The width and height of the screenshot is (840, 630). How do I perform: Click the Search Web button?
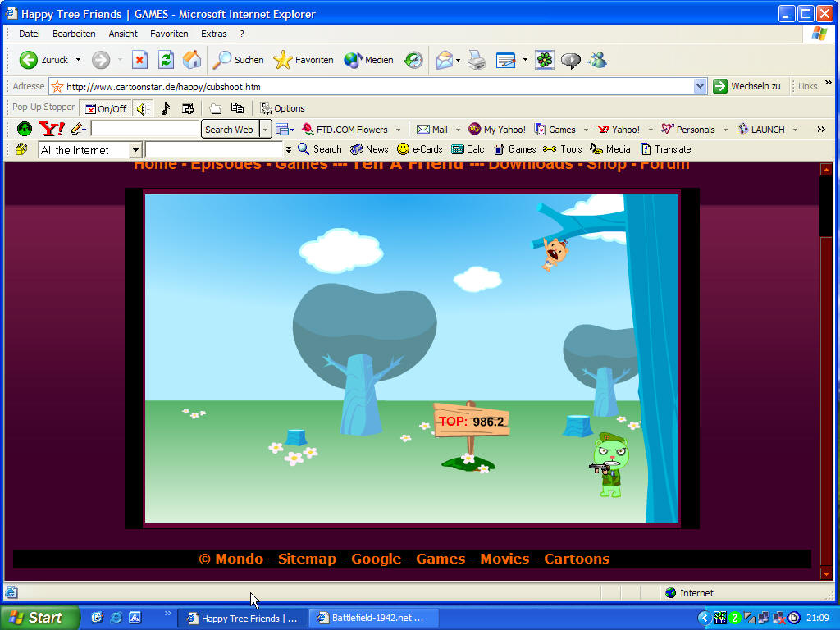(229, 129)
